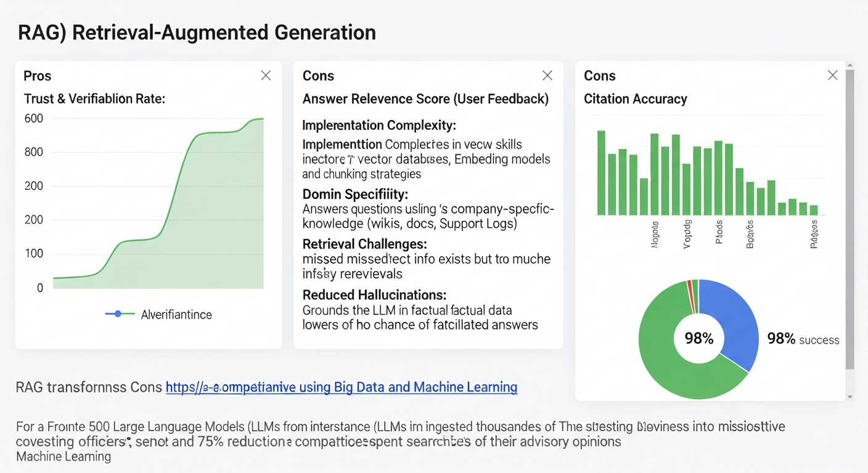Click the 98% center of the donut chart

click(698, 338)
